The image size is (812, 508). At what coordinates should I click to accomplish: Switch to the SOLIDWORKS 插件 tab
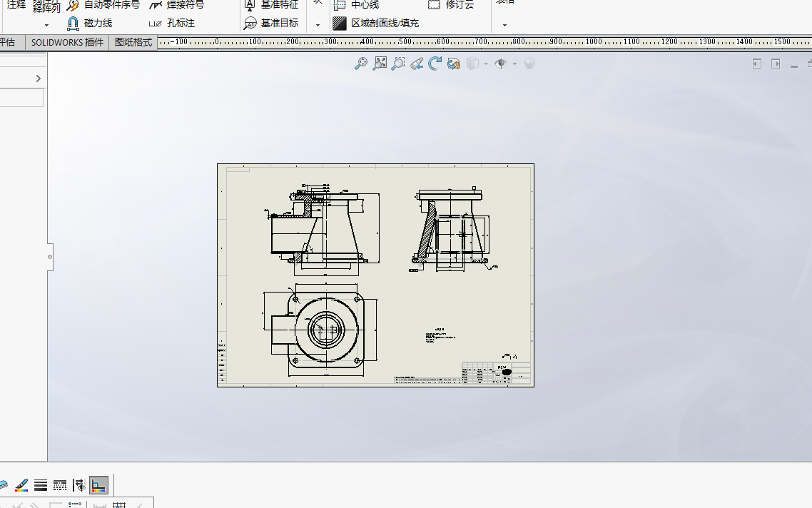click(67, 43)
